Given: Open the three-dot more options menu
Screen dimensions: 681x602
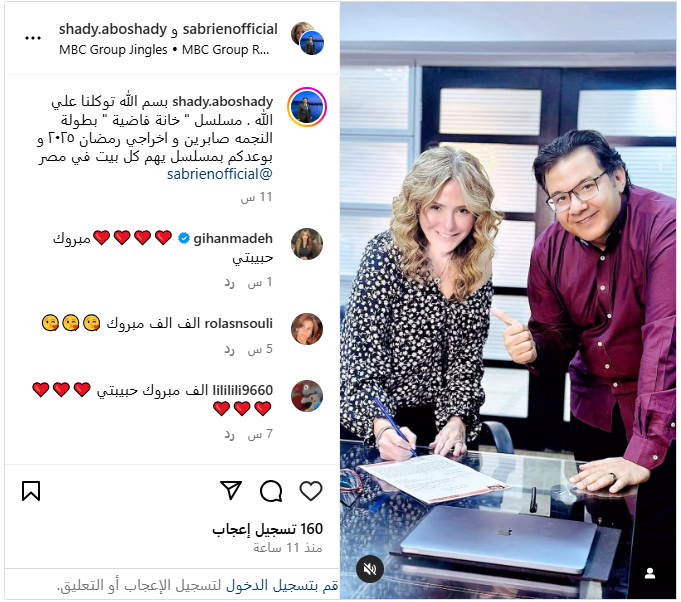Looking at the screenshot, I should pos(33,38).
